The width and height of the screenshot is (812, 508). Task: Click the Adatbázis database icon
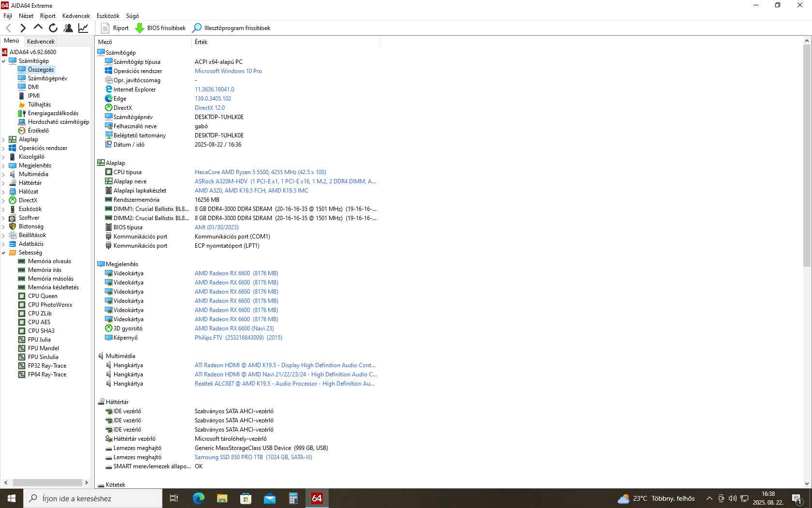13,244
